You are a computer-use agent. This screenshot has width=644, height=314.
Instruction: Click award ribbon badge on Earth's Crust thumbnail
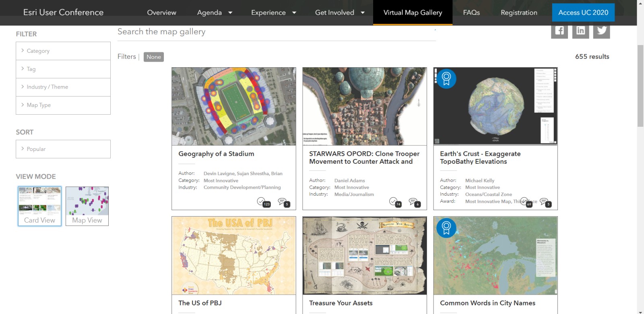click(446, 78)
